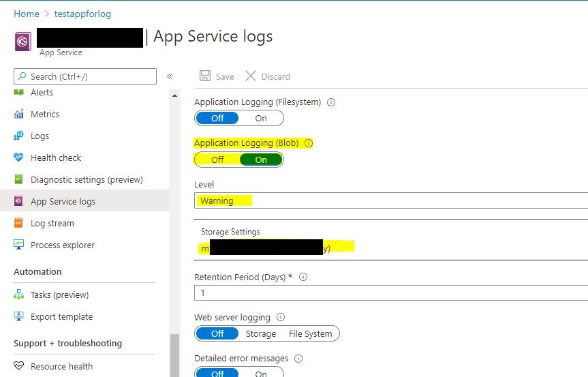Go to Home breadcrumb
This screenshot has height=377, width=588.
27,14
